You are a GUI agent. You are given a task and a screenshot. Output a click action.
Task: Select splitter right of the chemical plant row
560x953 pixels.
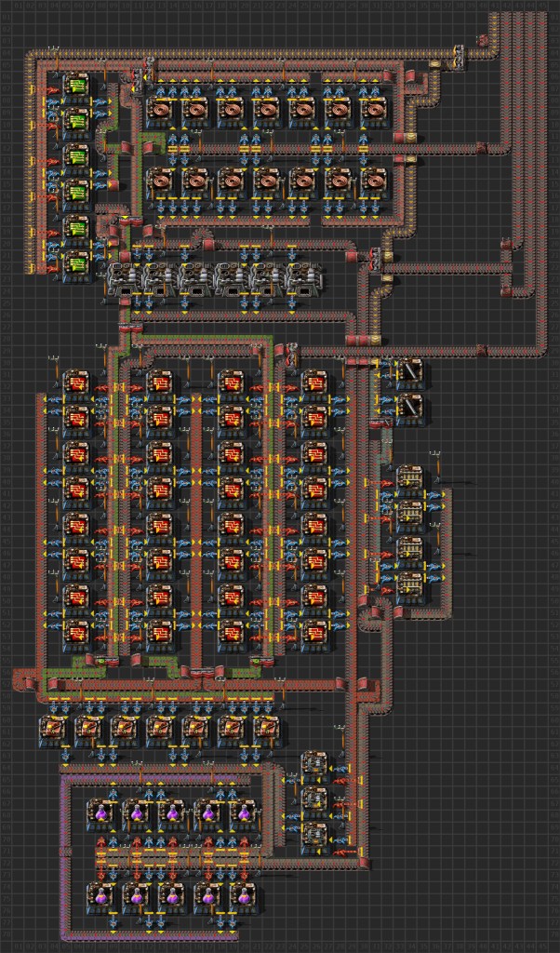pyautogui.click(x=376, y=260)
